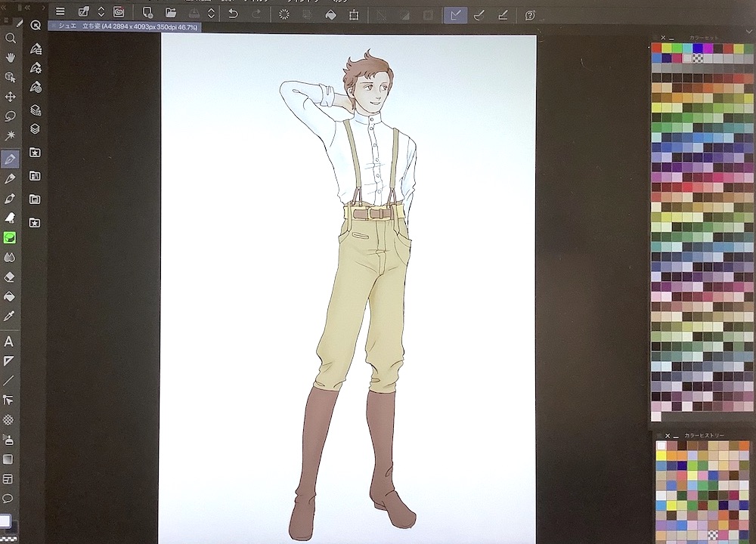Image resolution: width=756 pixels, height=544 pixels.
Task: Toggle the snap to ruler button
Action: pyautogui.click(x=455, y=14)
